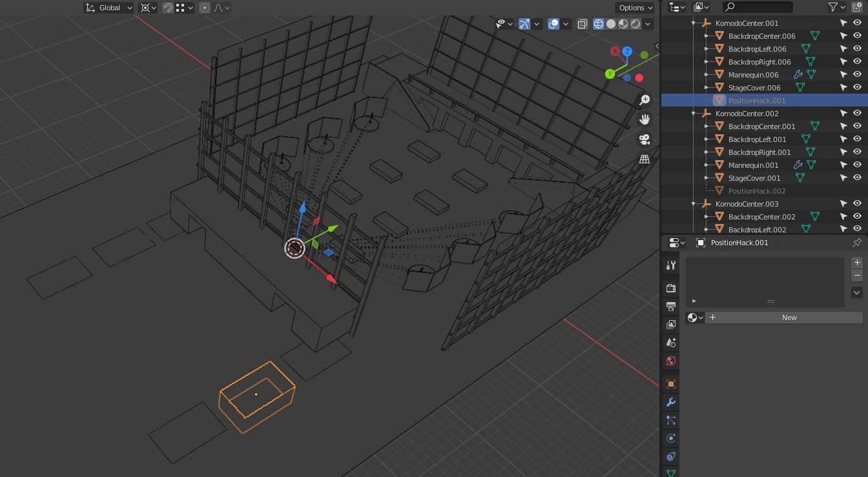This screenshot has height=477, width=868.
Task: Switch to material preview shading
Action: coord(623,24)
